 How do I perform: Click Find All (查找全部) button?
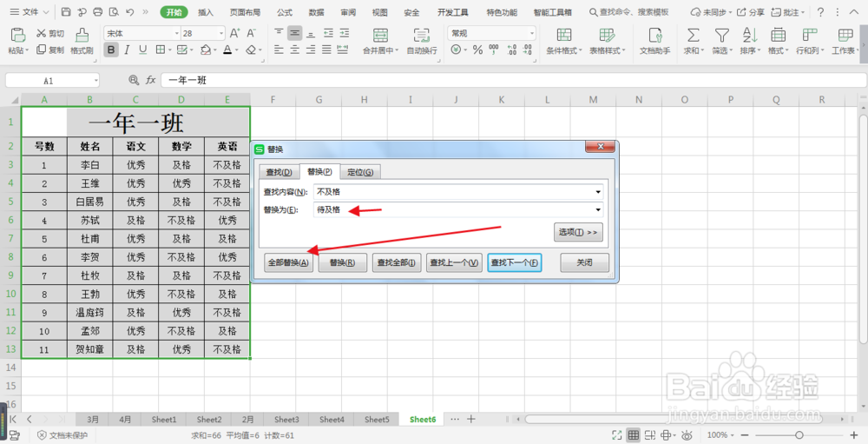pos(397,262)
